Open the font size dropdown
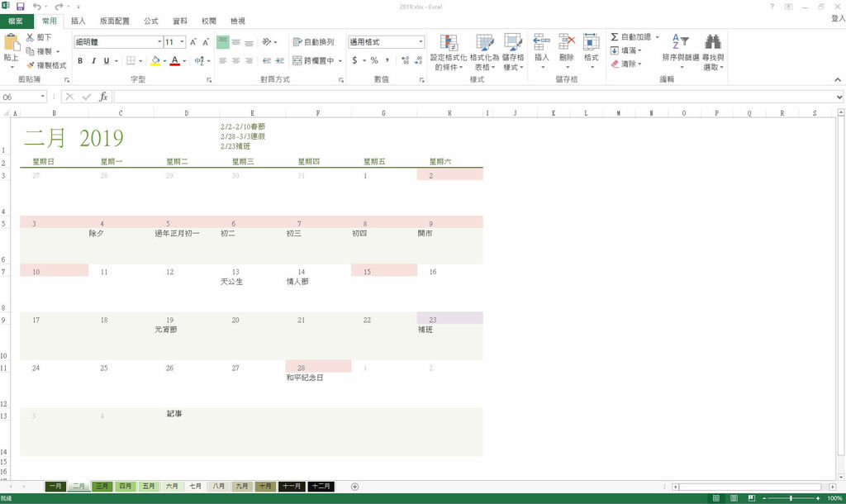This screenshot has width=846, height=504. (x=183, y=41)
